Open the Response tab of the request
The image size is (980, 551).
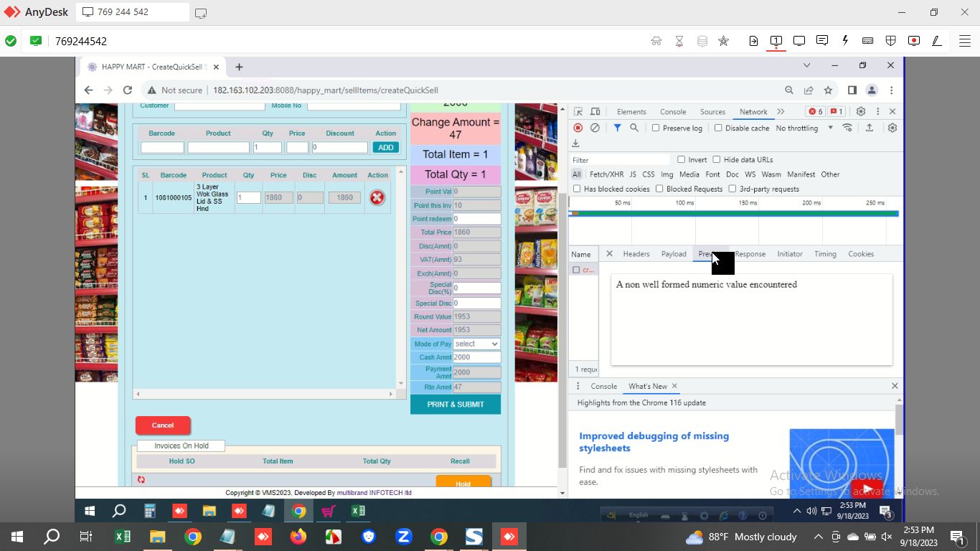coord(750,254)
